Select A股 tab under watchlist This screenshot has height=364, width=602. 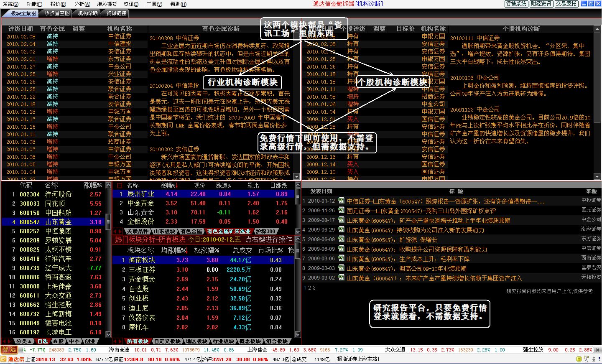(x=58, y=341)
